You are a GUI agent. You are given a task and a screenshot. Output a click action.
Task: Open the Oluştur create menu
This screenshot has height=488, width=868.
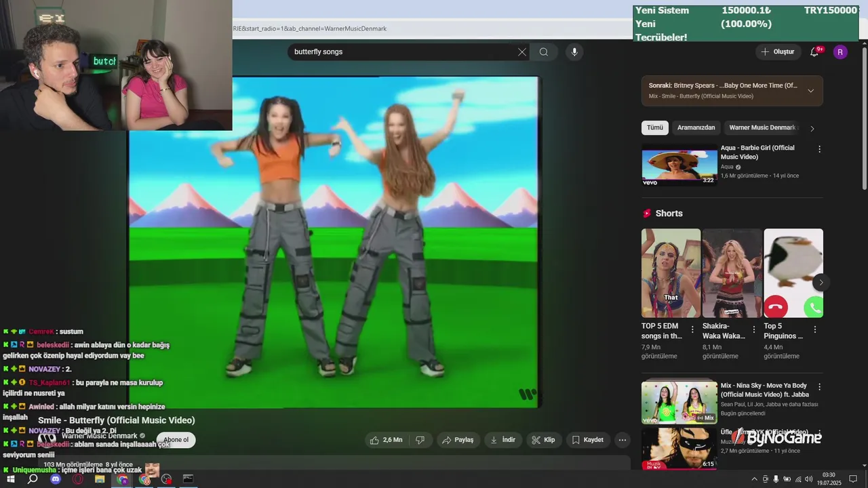point(778,52)
